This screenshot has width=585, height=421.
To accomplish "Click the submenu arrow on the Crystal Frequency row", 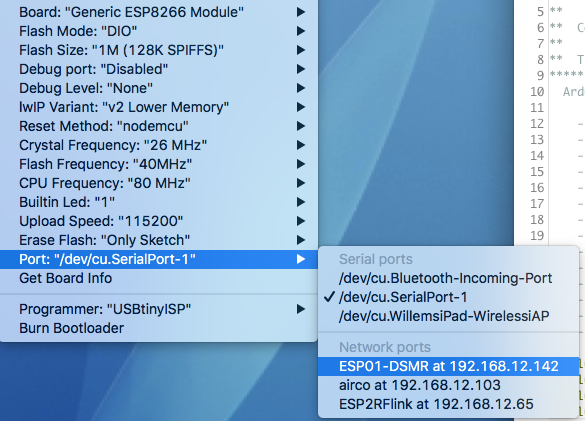I will pos(301,145).
